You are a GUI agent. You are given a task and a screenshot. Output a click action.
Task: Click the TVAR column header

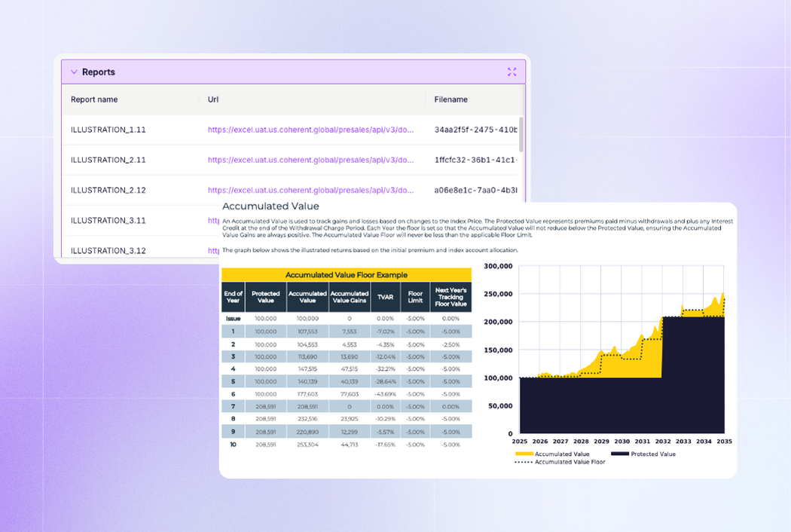(385, 297)
